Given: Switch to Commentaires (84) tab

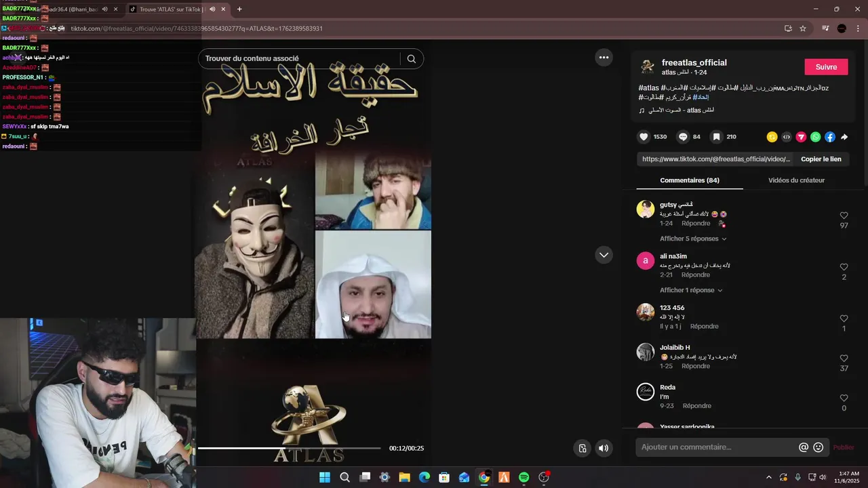Looking at the screenshot, I should click(690, 180).
